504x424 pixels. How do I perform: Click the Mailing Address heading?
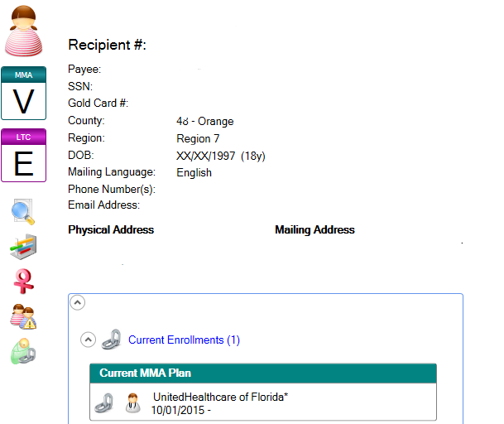(x=314, y=230)
